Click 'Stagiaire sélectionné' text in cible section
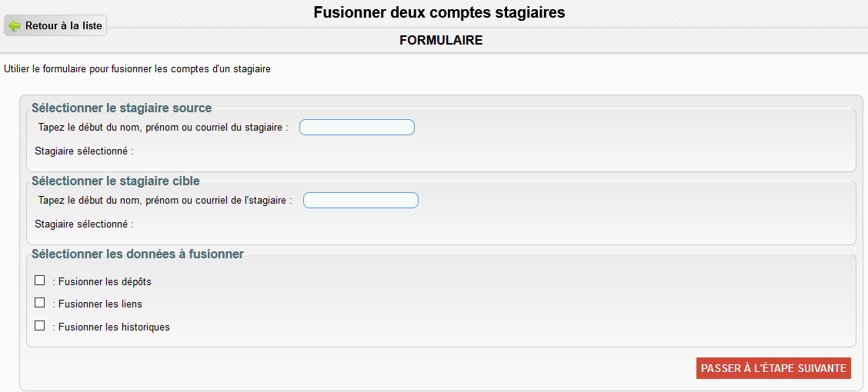Screen dimensions: 868x392 click(84, 224)
